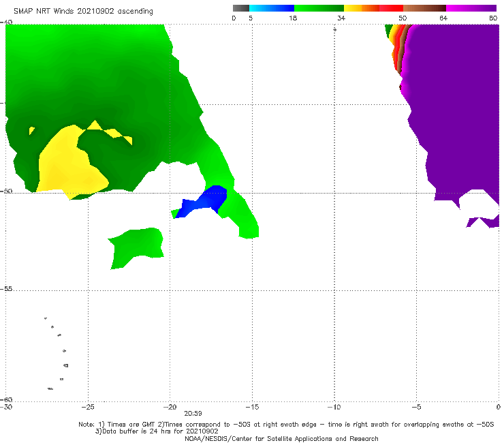The height and width of the screenshot is (443, 504).
Task: Click the 'SMAP NRT Winds 20210902 ascending' title
Action: click(83, 11)
